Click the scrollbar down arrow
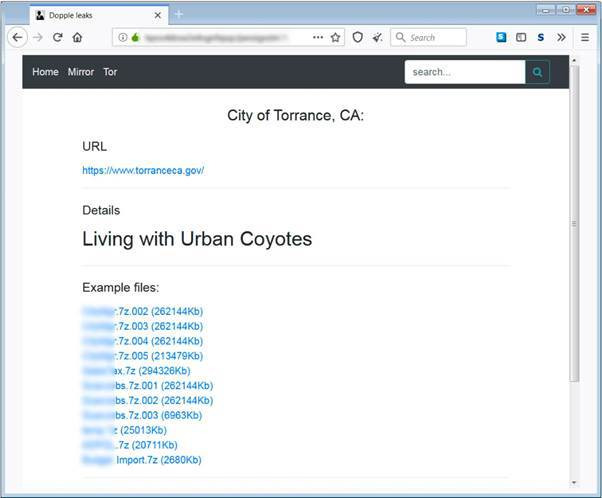The image size is (602, 498). pos(574,482)
